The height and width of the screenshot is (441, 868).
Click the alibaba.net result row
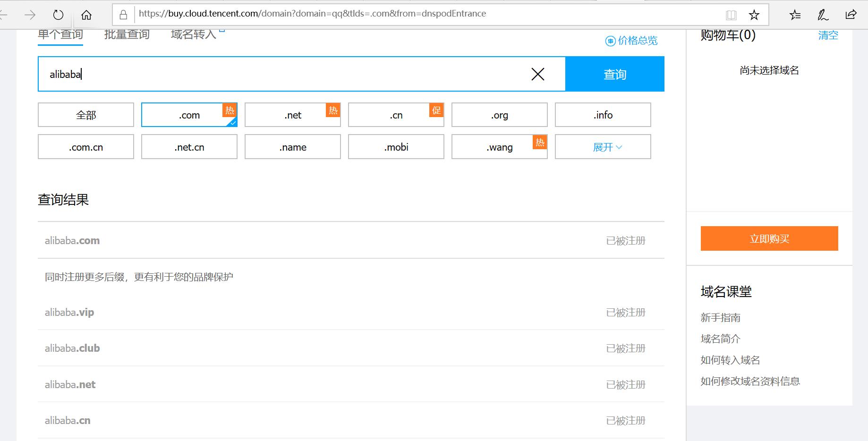click(351, 384)
